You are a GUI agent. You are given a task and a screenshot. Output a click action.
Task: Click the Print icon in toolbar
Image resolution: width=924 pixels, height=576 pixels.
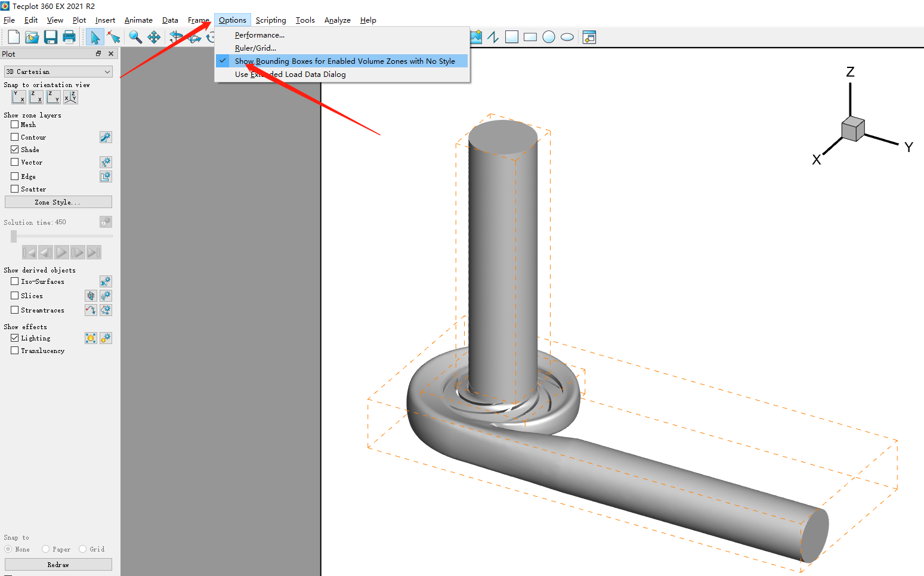(69, 38)
